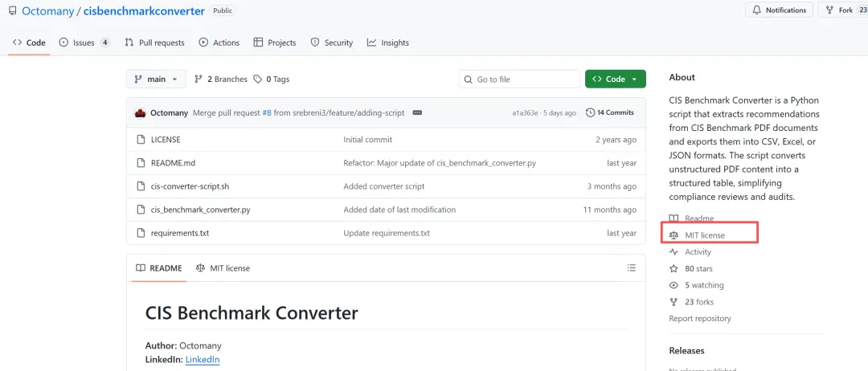Click the cis_benchmark_converter.py file icon

pos(141,210)
